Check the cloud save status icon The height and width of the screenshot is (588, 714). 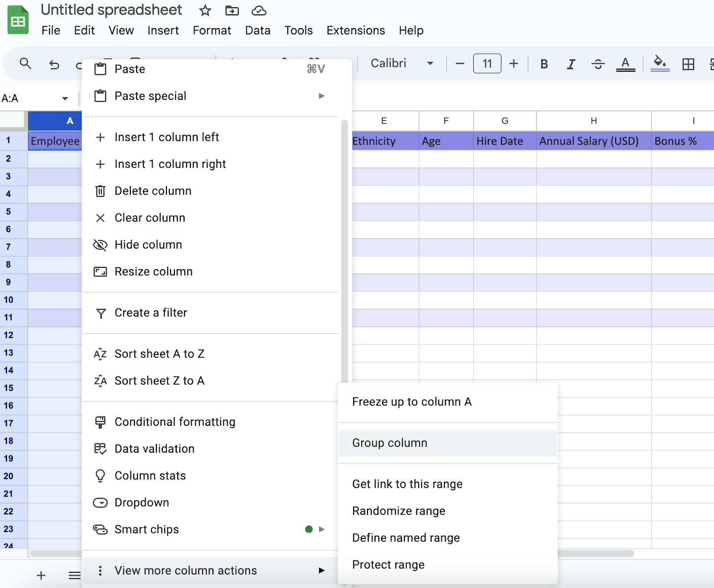point(259,10)
